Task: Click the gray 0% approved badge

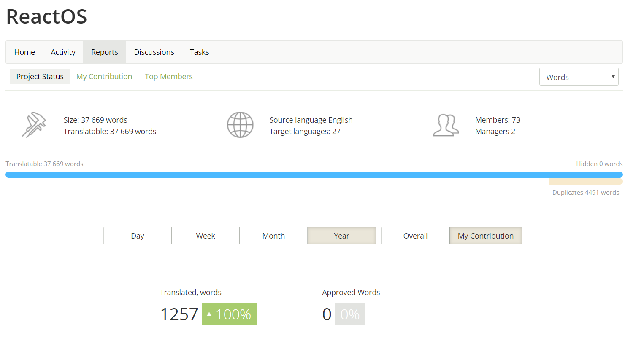Action: pyautogui.click(x=350, y=314)
